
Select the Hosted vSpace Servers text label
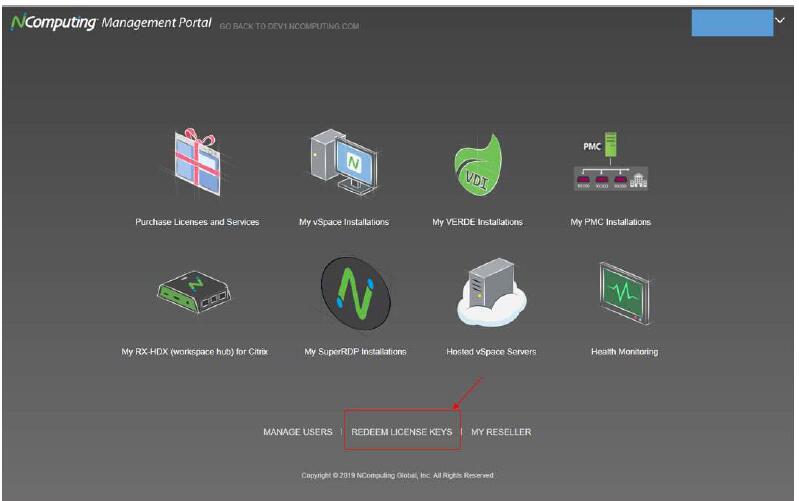[x=491, y=352]
